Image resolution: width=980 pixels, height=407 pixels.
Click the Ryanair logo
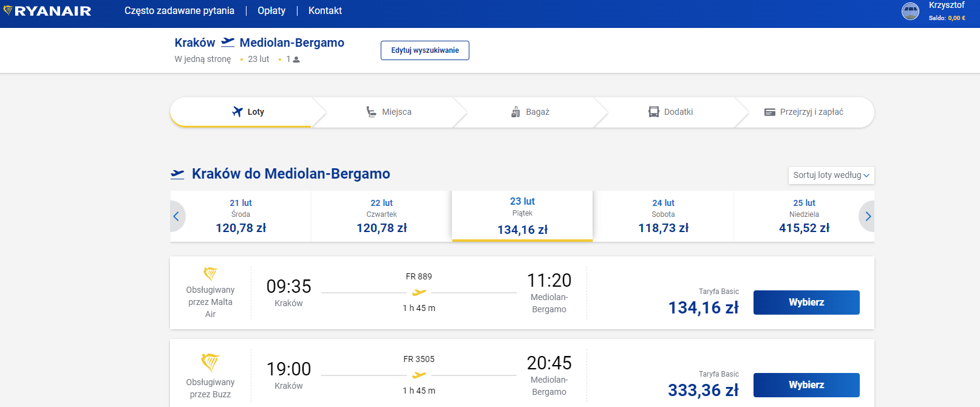point(47,11)
